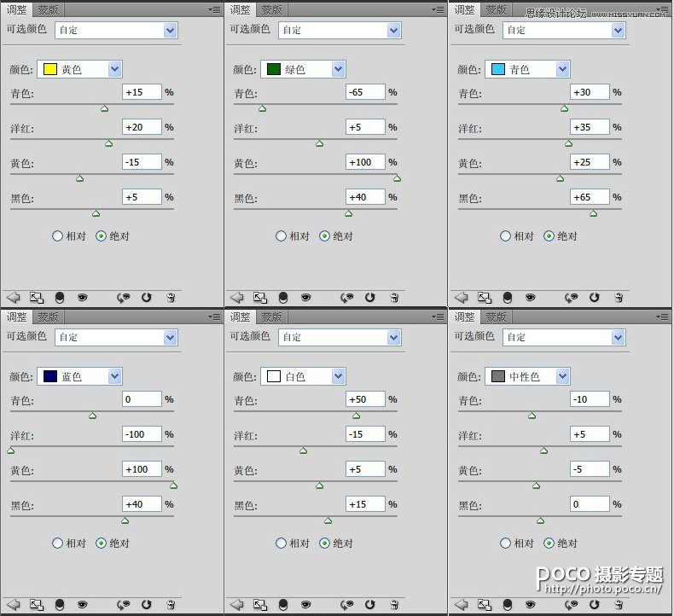674x616 pixels.
Task: Open 颜色 dropdown showing 中性色
Action: click(528, 376)
